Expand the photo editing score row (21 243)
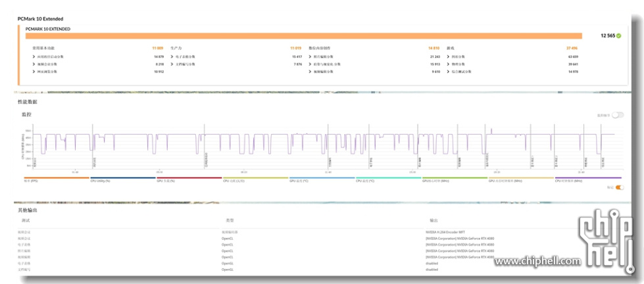 pyautogui.click(x=374, y=57)
